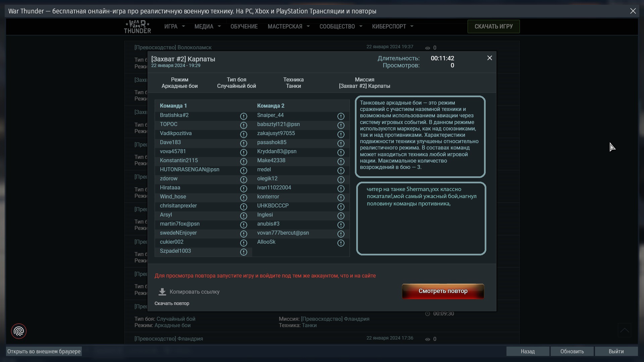This screenshot has width=644, height=362.
Task: Click report icon next to Bratishka#2
Action: [244, 116]
